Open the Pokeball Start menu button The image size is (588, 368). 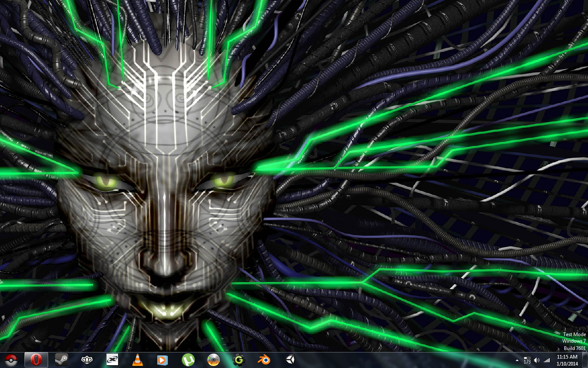pos(11,360)
